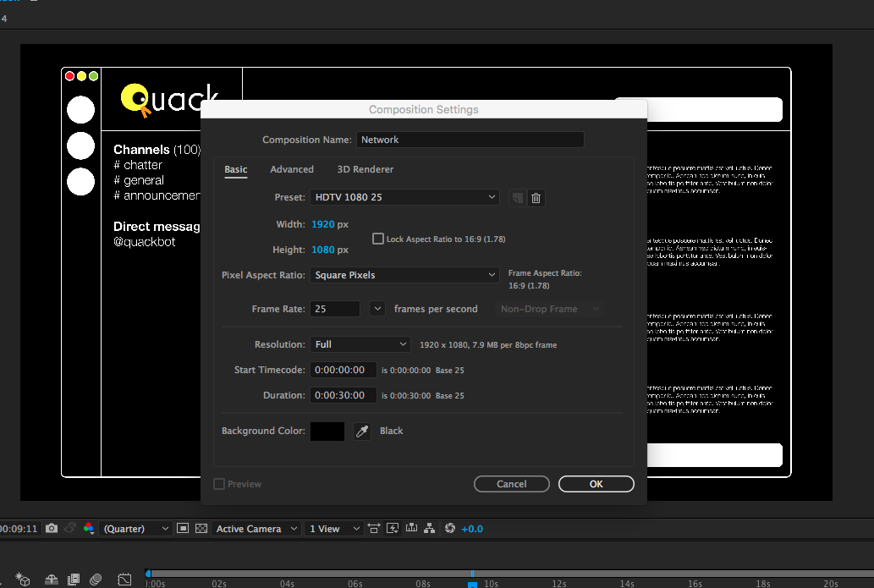
Task: Check the Preview checkbox
Action: tap(219, 484)
